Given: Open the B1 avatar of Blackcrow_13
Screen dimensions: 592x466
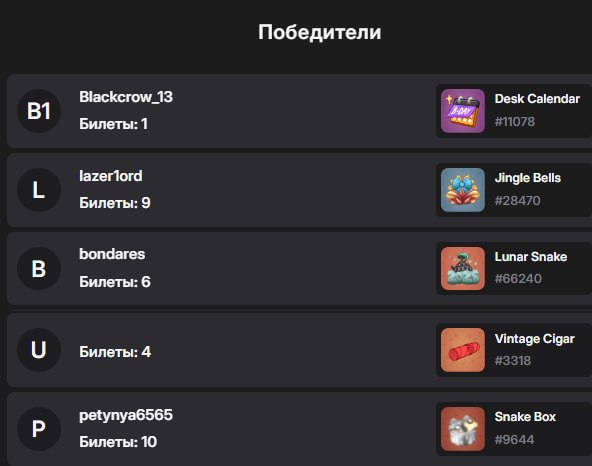Looking at the screenshot, I should pyautogui.click(x=39, y=111).
